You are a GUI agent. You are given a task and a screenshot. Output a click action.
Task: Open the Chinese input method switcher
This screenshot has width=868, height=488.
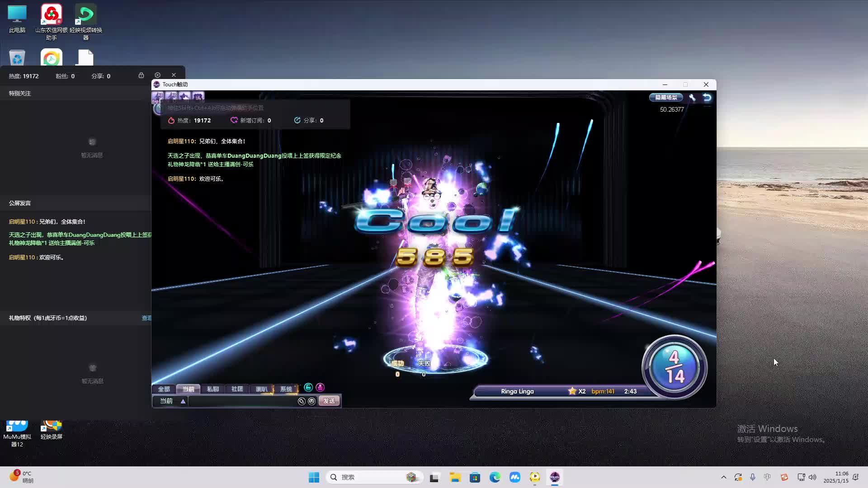[x=767, y=477]
